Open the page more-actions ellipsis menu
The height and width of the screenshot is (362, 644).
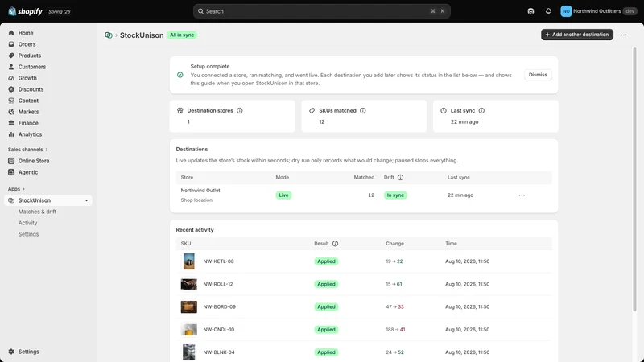click(624, 35)
